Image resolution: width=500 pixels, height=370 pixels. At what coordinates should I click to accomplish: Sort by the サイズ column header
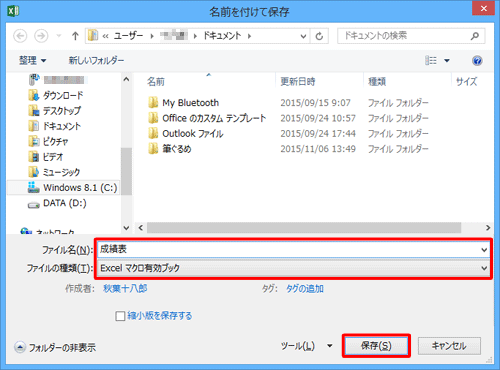466,81
